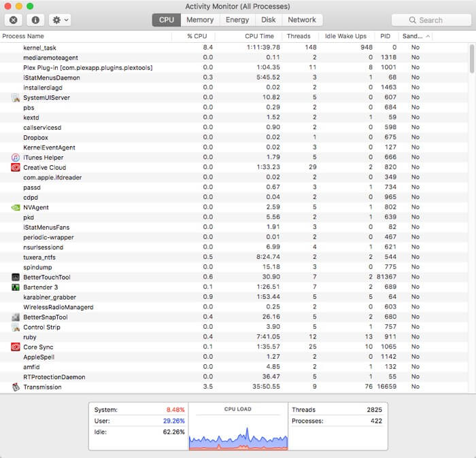Select the karabiner_grabber row
The height and width of the screenshot is (458, 476).
click(234, 297)
